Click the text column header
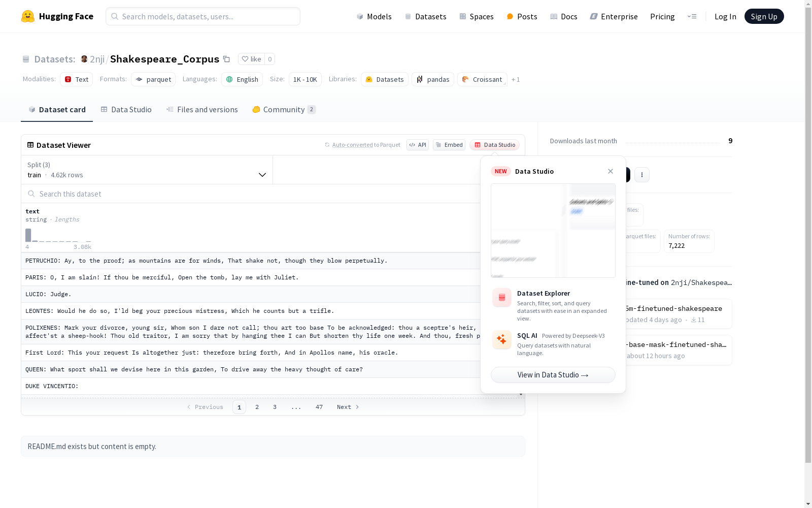This screenshot has width=812, height=508. (x=32, y=211)
